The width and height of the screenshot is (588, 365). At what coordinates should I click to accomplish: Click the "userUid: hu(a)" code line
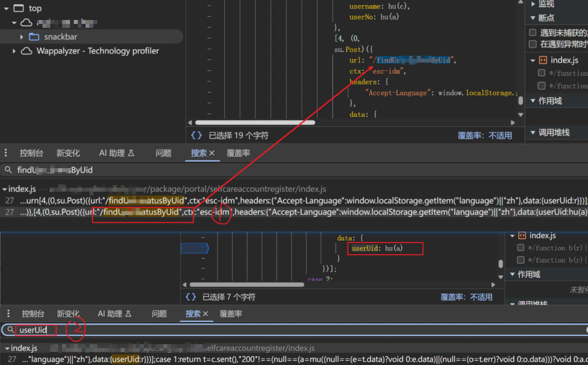(377, 249)
